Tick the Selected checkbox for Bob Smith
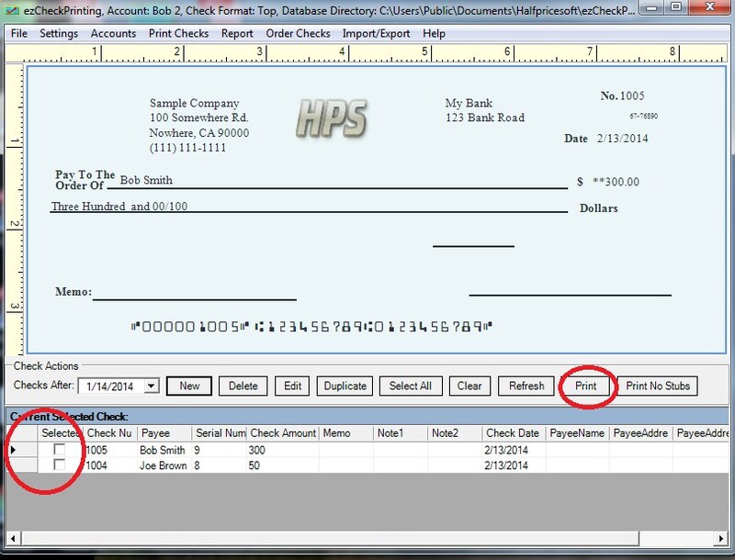The width and height of the screenshot is (735, 560). pos(60,451)
